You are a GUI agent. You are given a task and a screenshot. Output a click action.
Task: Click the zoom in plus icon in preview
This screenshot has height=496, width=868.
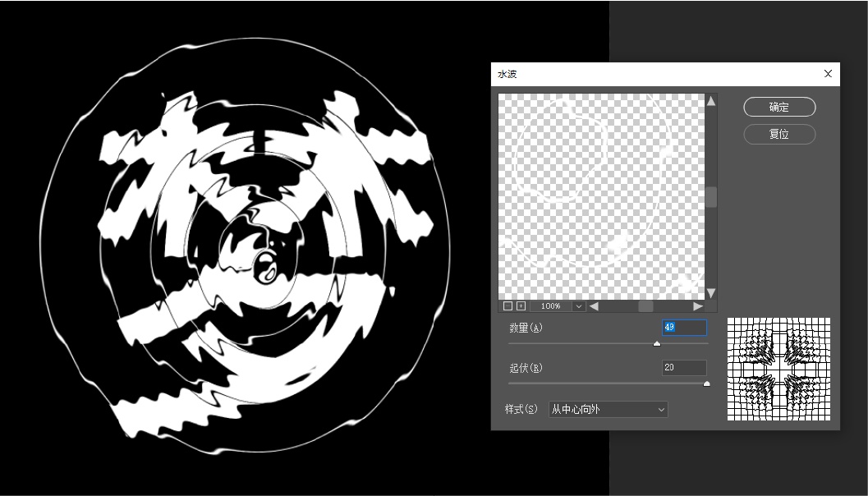[521, 306]
